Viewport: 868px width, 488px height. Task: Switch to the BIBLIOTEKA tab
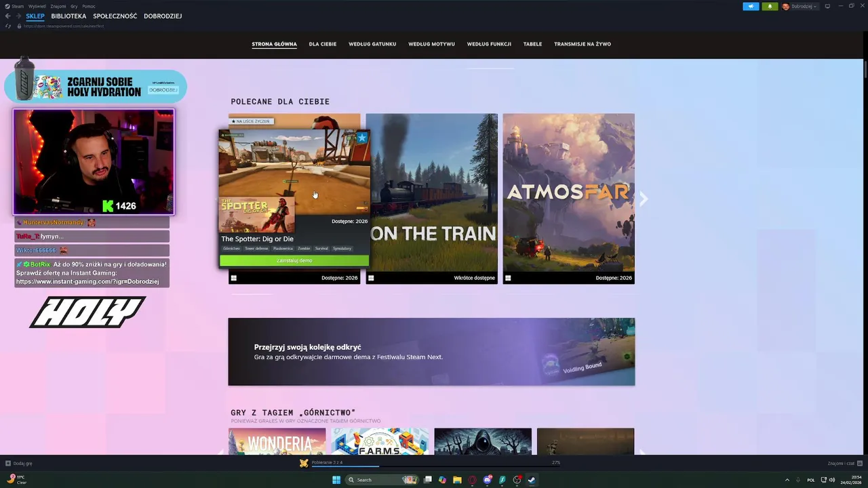[68, 16]
